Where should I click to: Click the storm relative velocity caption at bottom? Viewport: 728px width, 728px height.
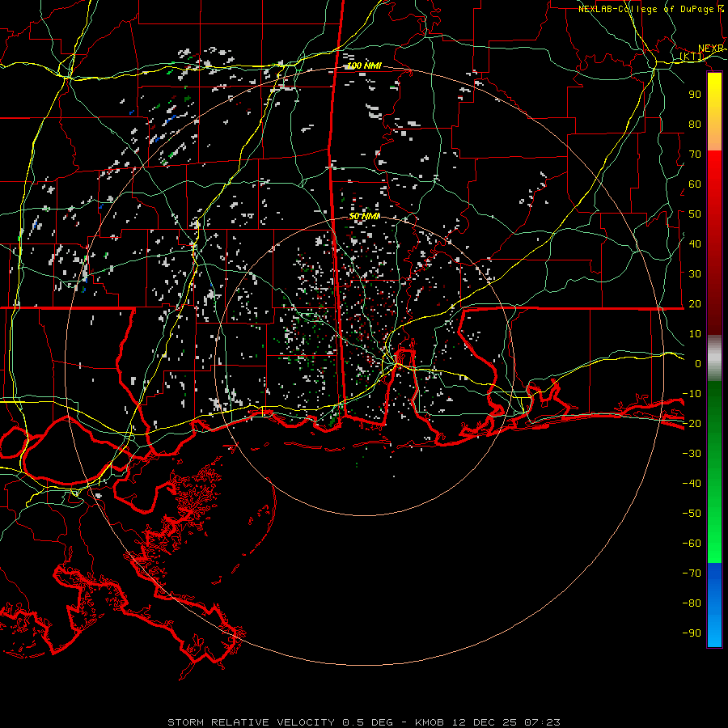[364, 722]
